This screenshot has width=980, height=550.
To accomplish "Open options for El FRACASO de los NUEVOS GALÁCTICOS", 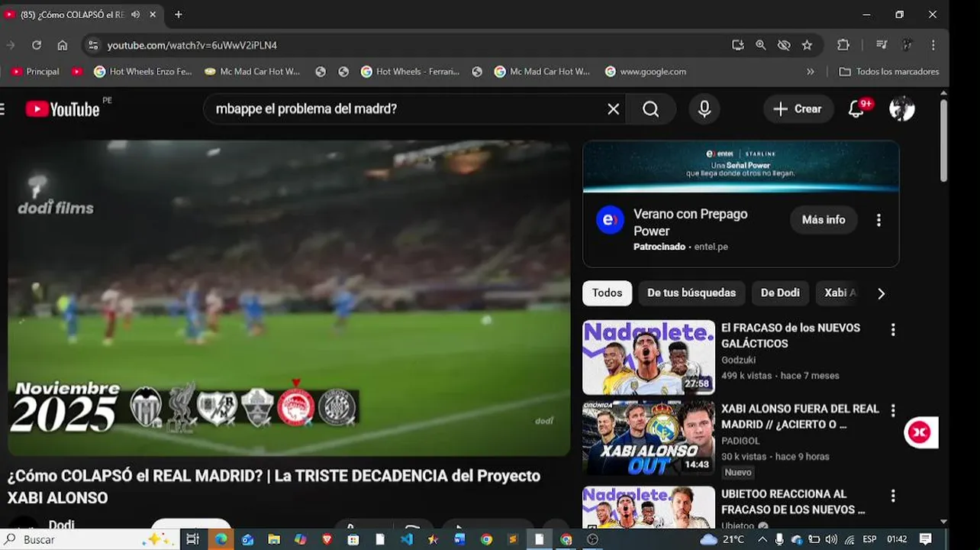I will 893,330.
